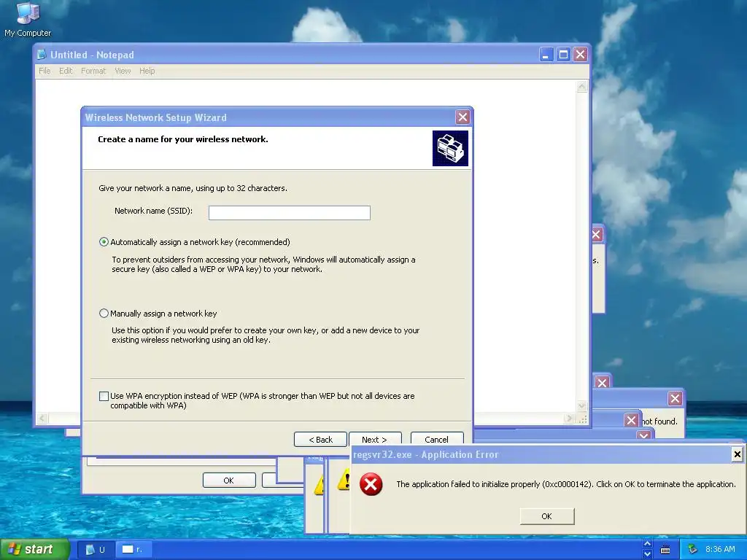The width and height of the screenshot is (747, 560).
Task: Open Notepad Format menu
Action: [x=93, y=71]
